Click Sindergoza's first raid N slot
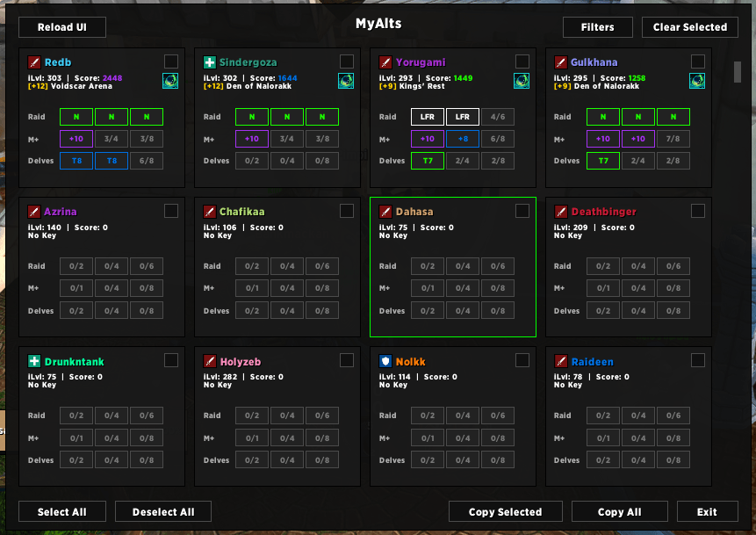Viewport: 756px width, 535px height. [252, 117]
